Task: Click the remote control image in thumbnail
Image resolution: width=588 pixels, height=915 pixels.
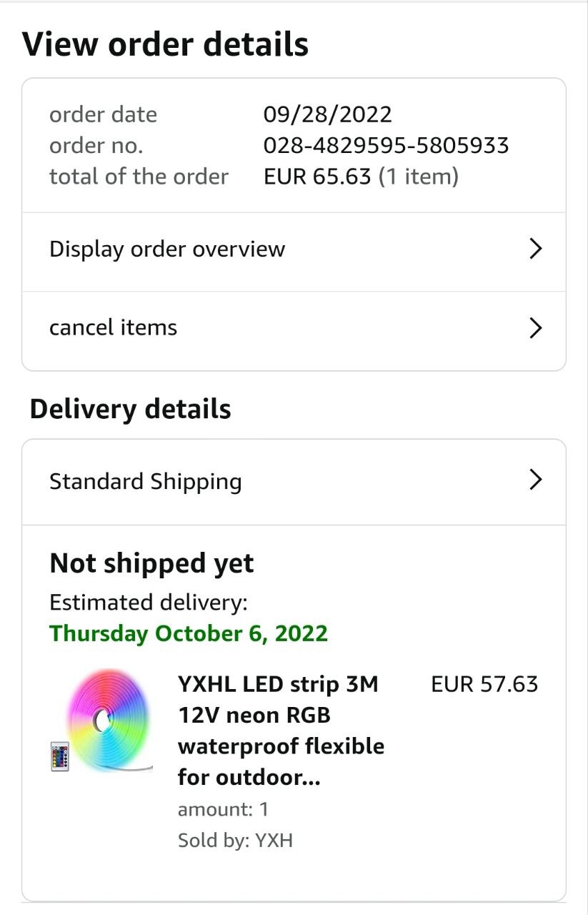Action: [59, 756]
